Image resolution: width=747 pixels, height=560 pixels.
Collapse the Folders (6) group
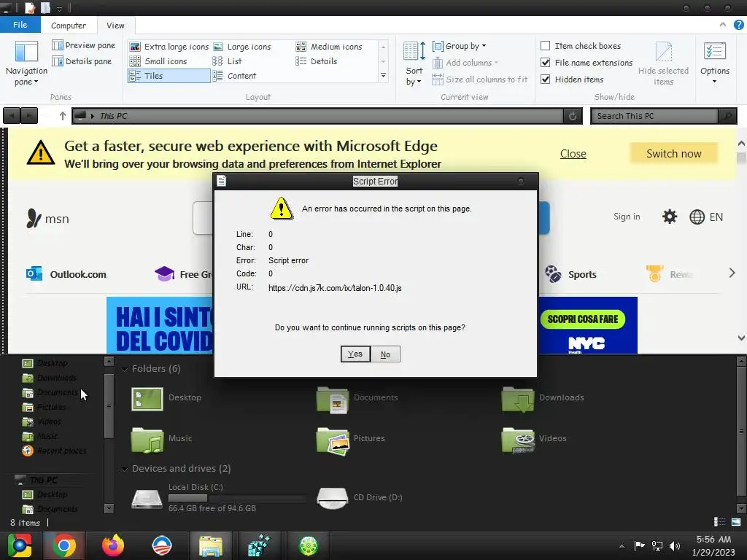124,369
